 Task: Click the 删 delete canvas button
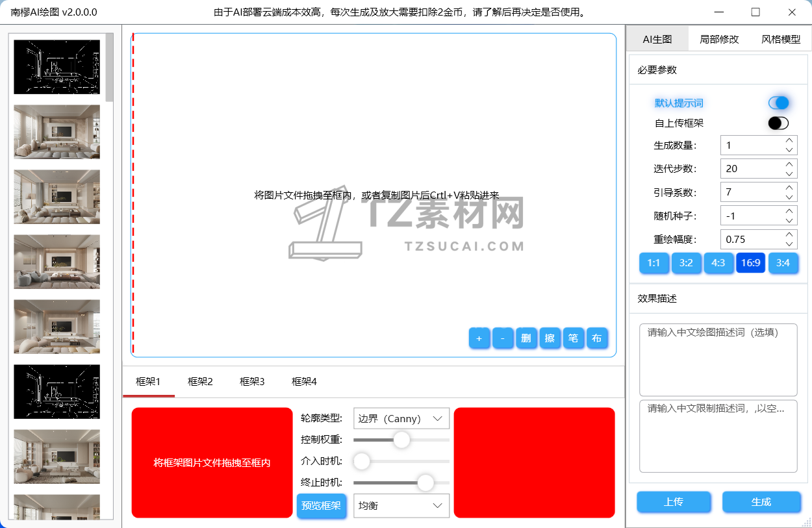526,338
